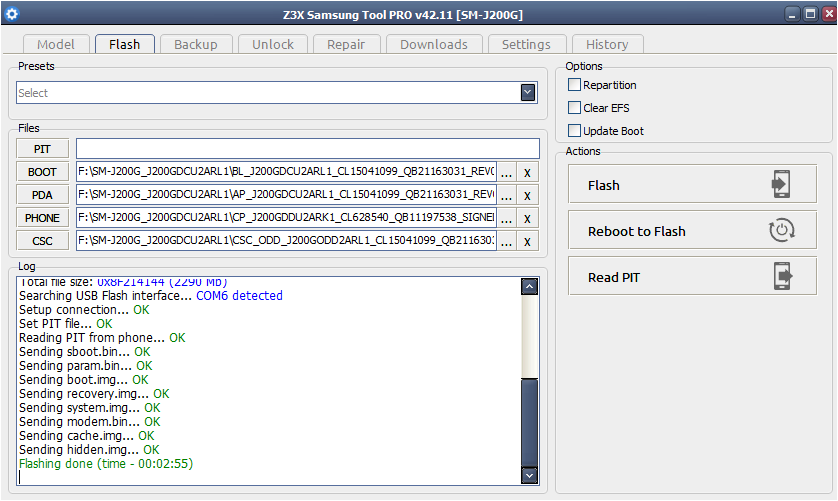Click the CSC file path field
This screenshot has width=838, height=501.
point(286,241)
